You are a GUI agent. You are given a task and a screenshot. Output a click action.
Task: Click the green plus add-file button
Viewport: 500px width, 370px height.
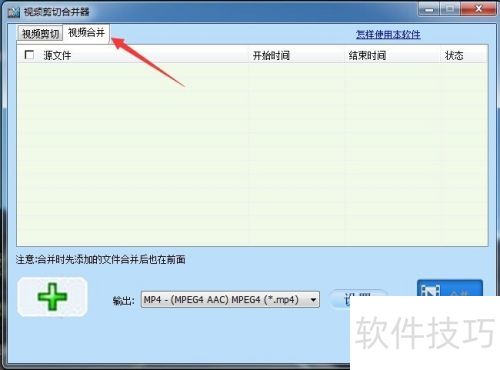click(52, 297)
